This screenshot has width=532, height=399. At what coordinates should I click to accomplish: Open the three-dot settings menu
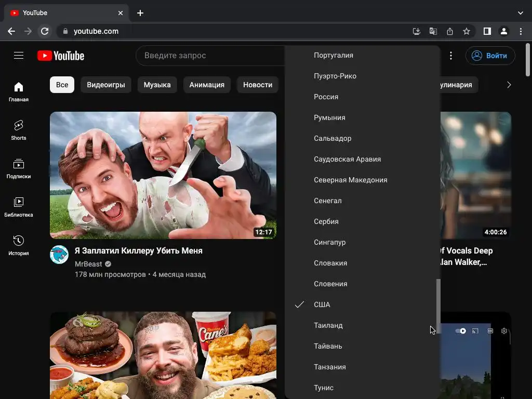450,56
